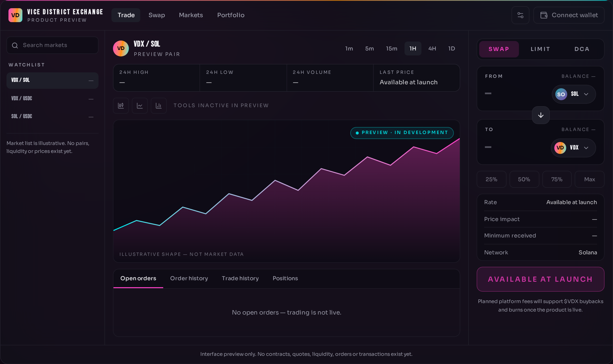This screenshot has height=364, width=613.
Task: Click the wallet icon in Connect wallet
Action: [x=544, y=15]
